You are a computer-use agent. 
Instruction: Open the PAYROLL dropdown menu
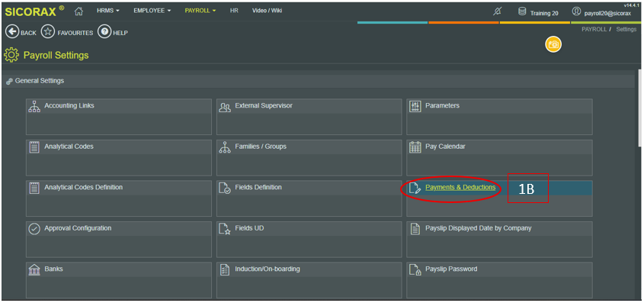(200, 11)
